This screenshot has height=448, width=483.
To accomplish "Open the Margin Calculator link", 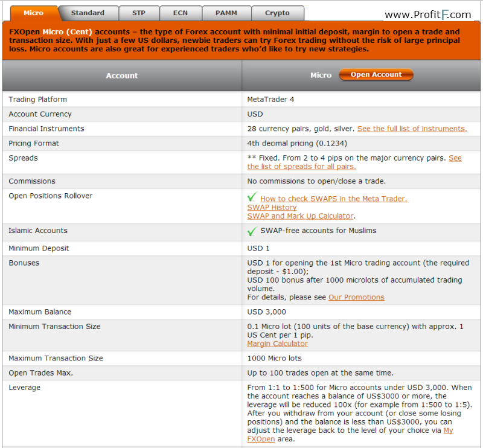I will point(278,344).
